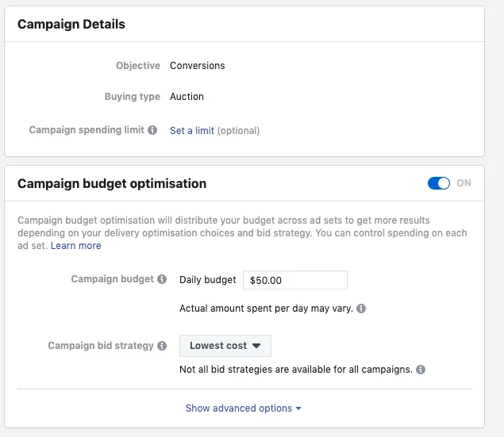Select the 'Buying type' field label
Viewport: 504px width, 437px height.
coord(132,96)
